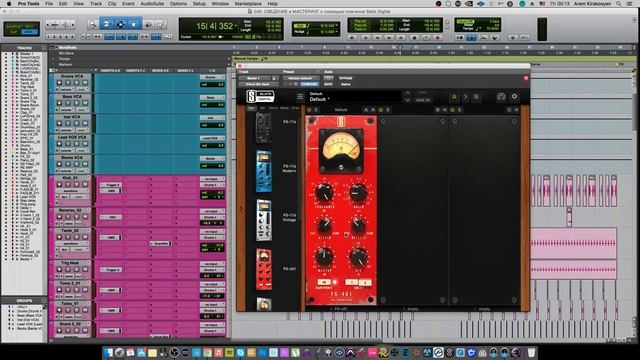Select the Trim tool
The image size is (640, 360).
(106, 24)
